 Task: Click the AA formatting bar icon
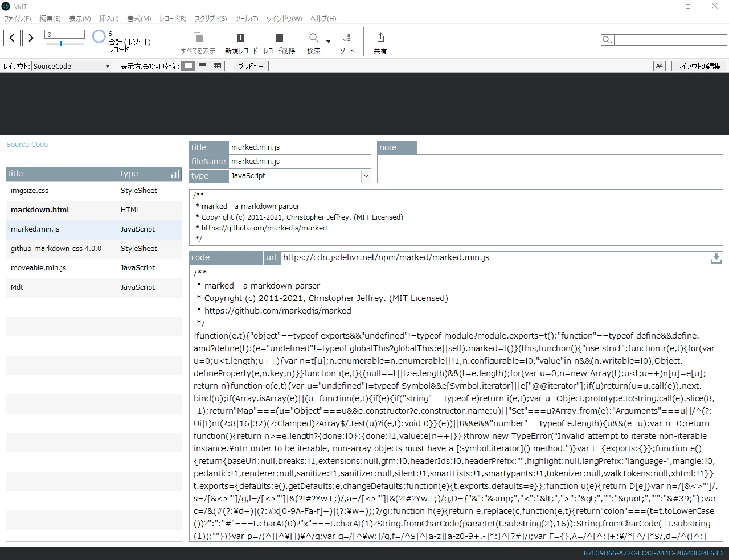660,66
